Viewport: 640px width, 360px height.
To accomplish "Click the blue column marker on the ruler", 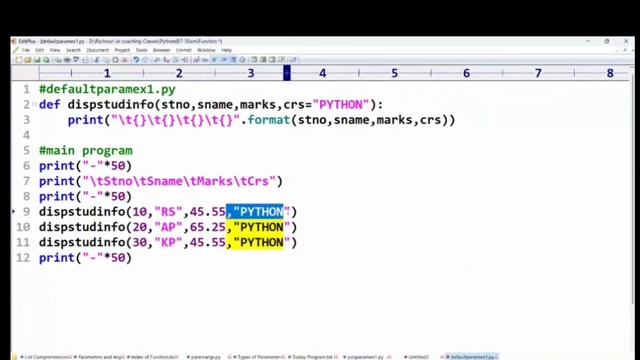I will click(x=287, y=73).
